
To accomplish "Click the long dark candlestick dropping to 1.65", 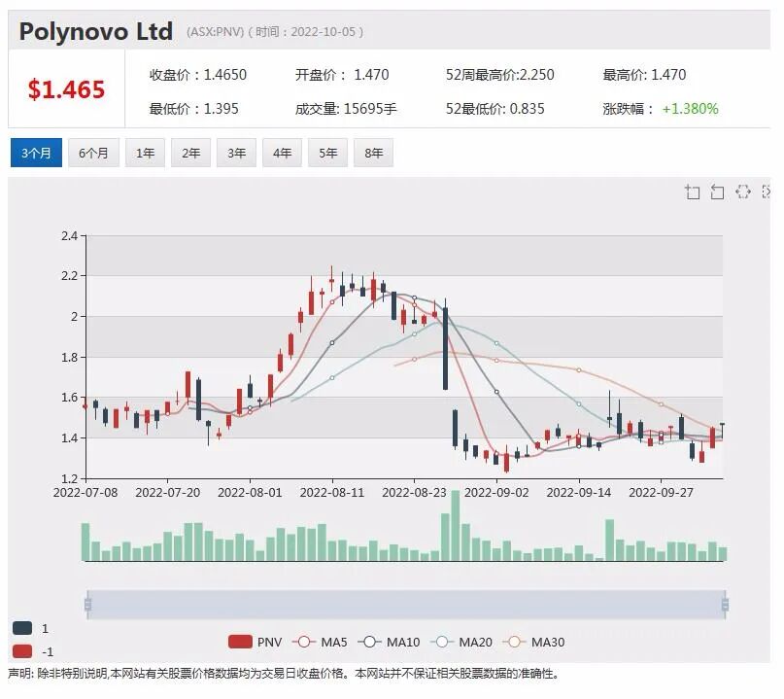I will 446,349.
